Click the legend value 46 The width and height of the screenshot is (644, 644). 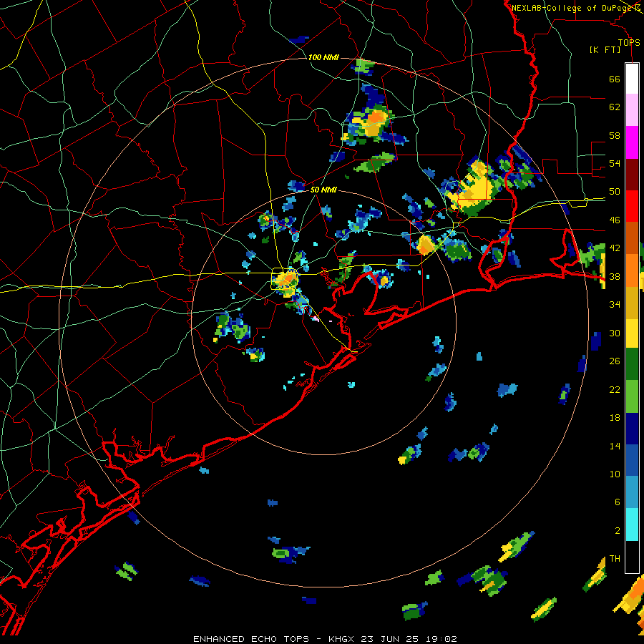click(615, 220)
